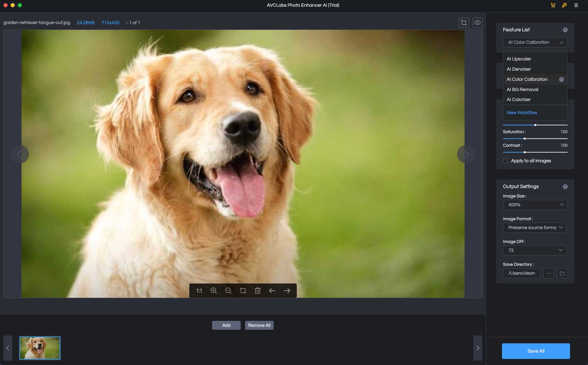Open the Image Size 400% dropdown
The image size is (588, 365).
(535, 205)
